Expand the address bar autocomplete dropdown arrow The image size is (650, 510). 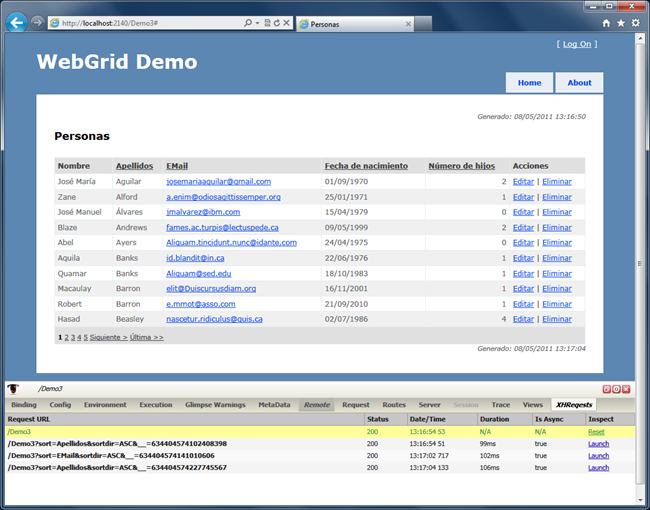(257, 23)
